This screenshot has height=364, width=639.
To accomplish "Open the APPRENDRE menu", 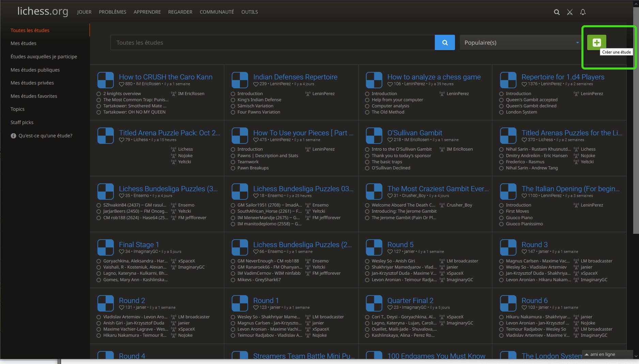I will click(x=147, y=12).
